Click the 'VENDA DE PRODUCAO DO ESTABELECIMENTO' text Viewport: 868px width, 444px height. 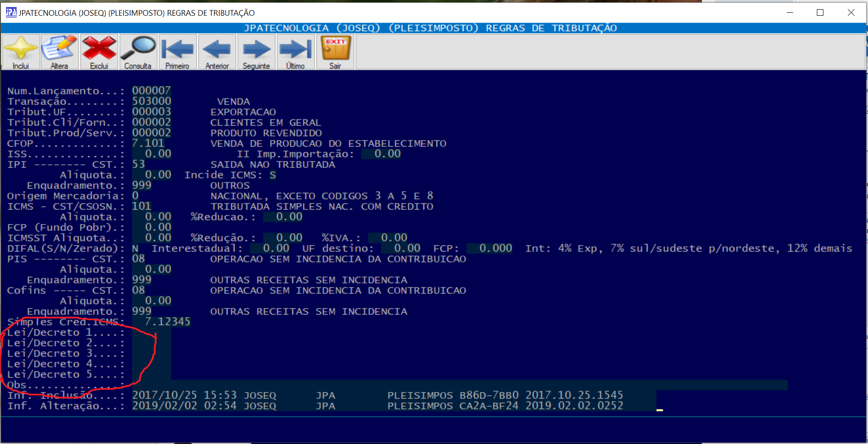[328, 143]
